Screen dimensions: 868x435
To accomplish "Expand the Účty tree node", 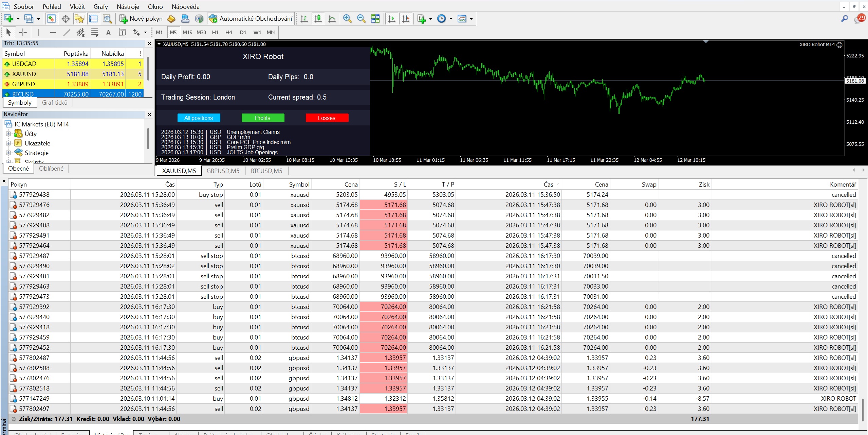I will click(8, 134).
